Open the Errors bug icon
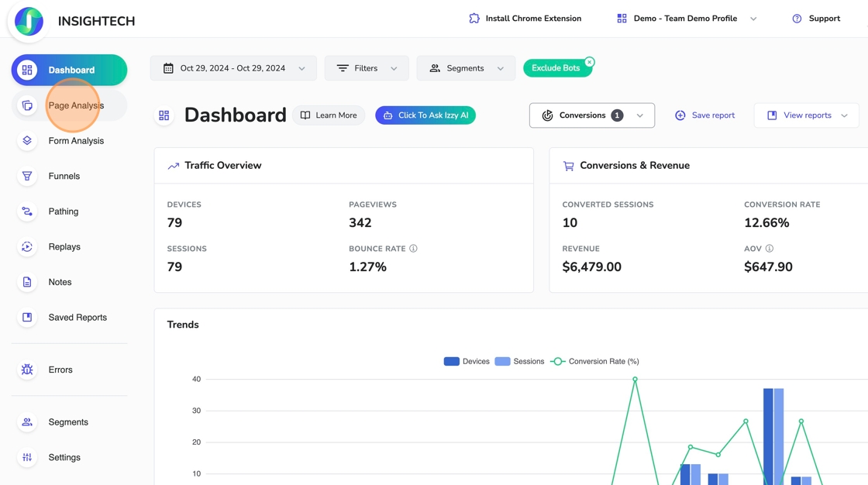The height and width of the screenshot is (485, 868). (x=27, y=370)
